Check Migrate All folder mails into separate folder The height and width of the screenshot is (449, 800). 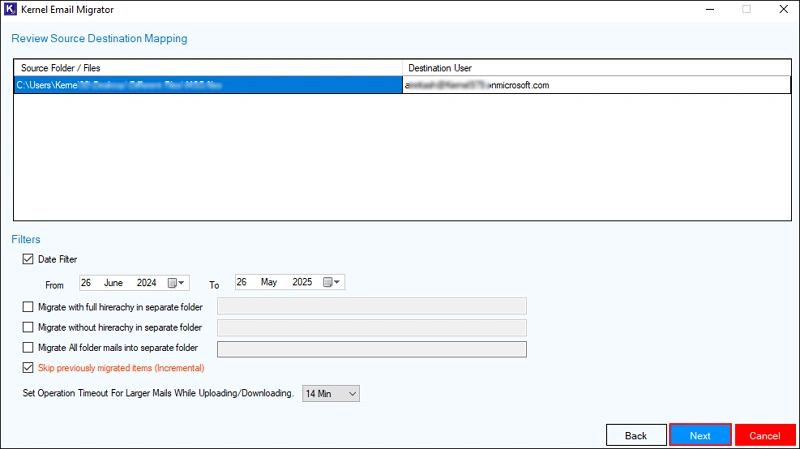[x=28, y=347]
